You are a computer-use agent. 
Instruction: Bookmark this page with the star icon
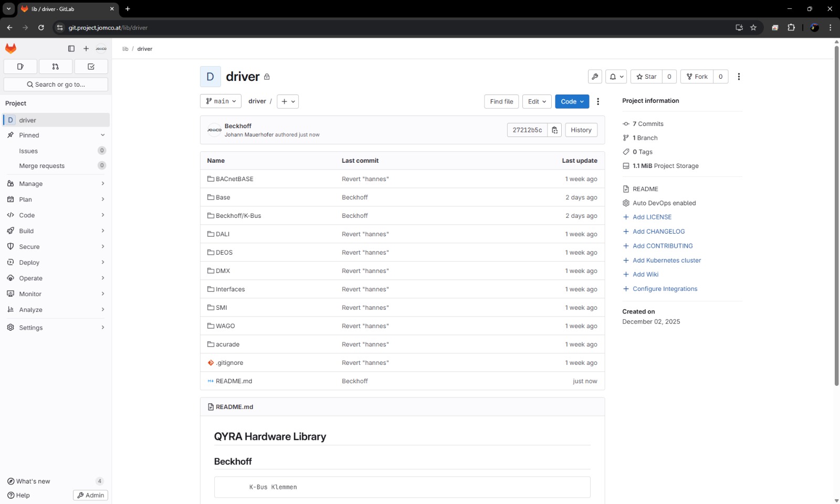tap(753, 28)
